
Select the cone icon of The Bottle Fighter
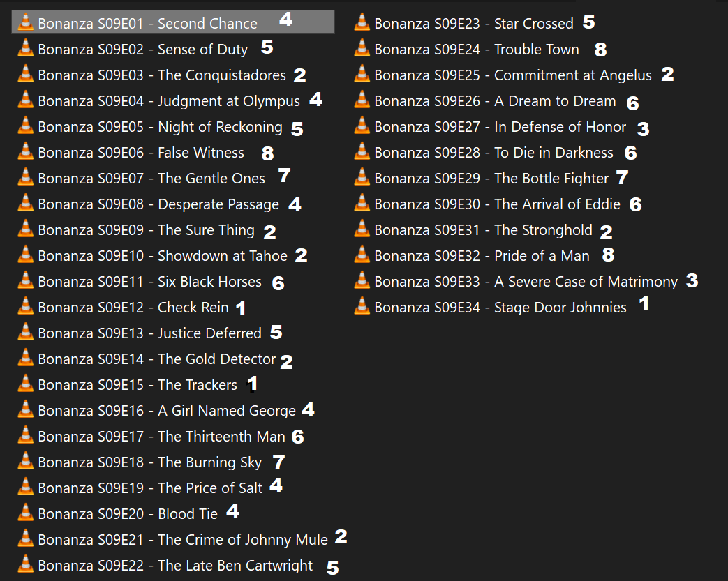[x=362, y=177]
